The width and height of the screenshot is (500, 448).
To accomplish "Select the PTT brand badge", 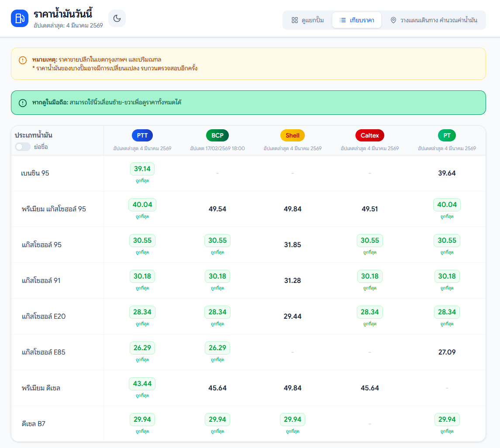I will (142, 135).
